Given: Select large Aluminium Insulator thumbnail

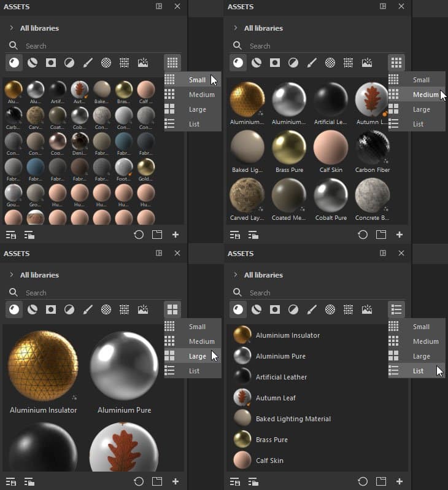Looking at the screenshot, I should (43, 366).
